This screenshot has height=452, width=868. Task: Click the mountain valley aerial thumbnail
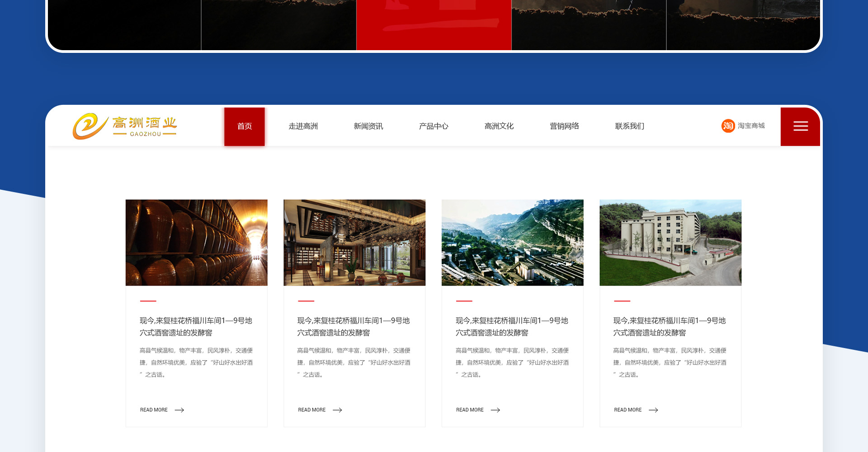[x=513, y=243]
